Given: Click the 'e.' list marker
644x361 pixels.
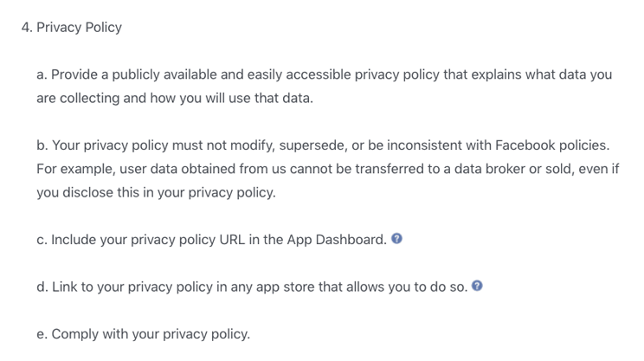Looking at the screenshot, I should (42, 334).
